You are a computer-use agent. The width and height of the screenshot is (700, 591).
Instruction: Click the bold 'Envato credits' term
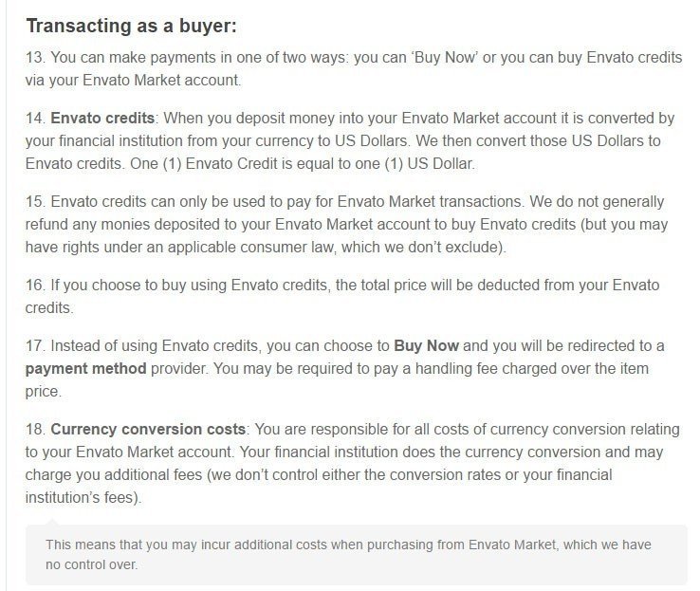coord(102,119)
